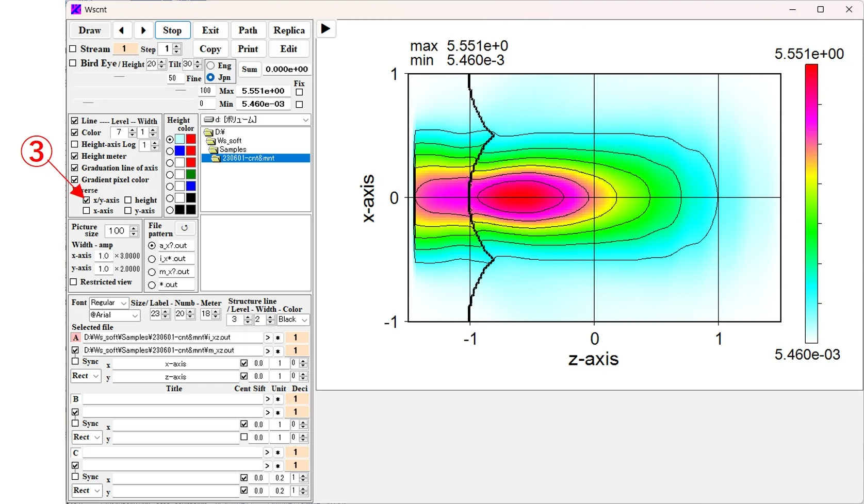The height and width of the screenshot is (504, 864).
Task: Click the Exit button
Action: pos(210,30)
